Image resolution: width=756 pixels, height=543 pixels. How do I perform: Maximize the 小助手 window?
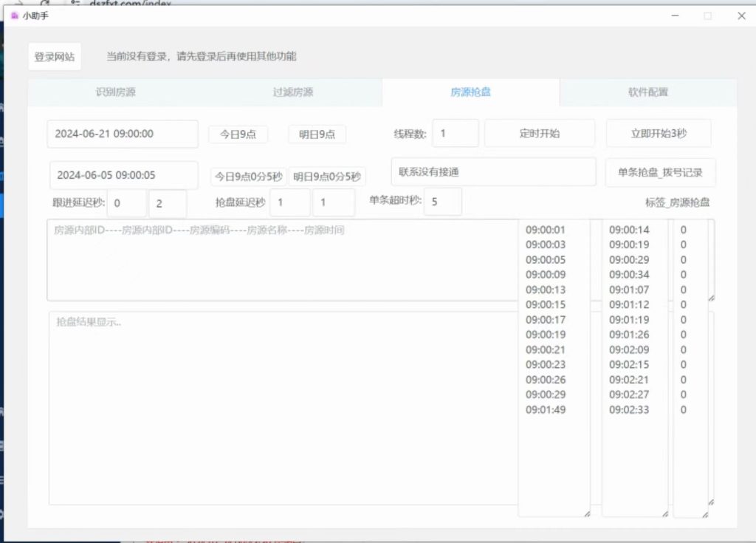point(707,16)
